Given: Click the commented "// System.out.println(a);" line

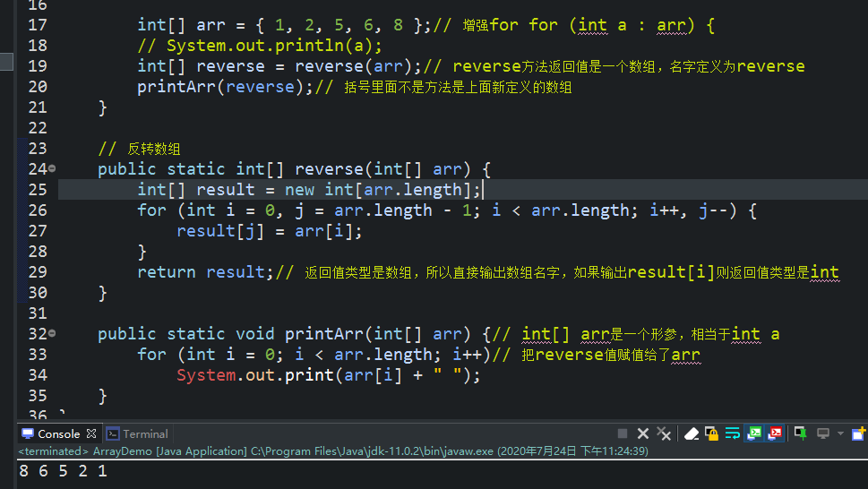Looking at the screenshot, I should click(x=260, y=46).
